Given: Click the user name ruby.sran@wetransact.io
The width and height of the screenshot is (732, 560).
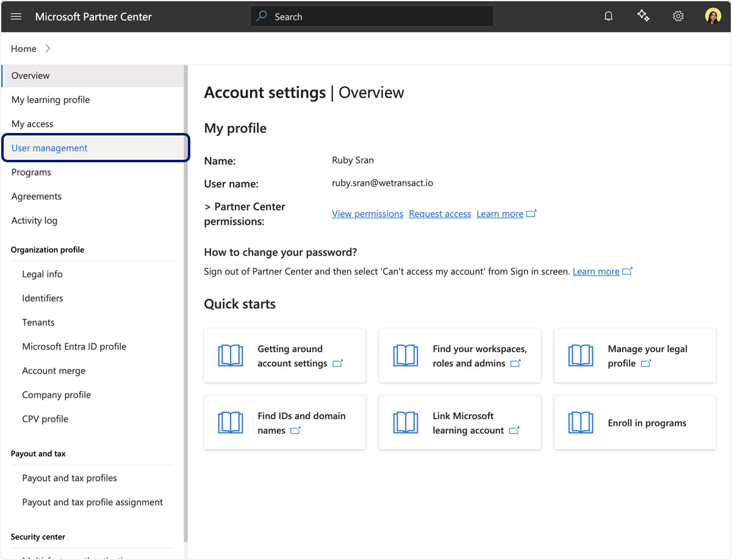Looking at the screenshot, I should (x=382, y=183).
